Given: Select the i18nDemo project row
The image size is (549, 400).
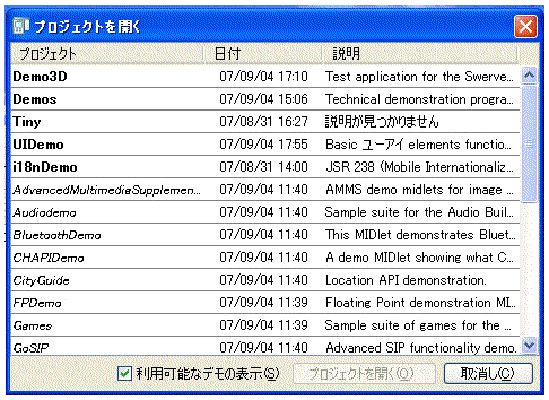Looking at the screenshot, I should tap(265, 167).
